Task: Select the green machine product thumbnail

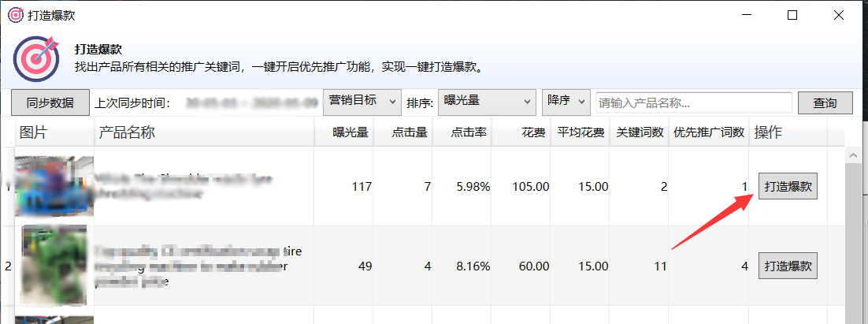Action: [x=54, y=266]
